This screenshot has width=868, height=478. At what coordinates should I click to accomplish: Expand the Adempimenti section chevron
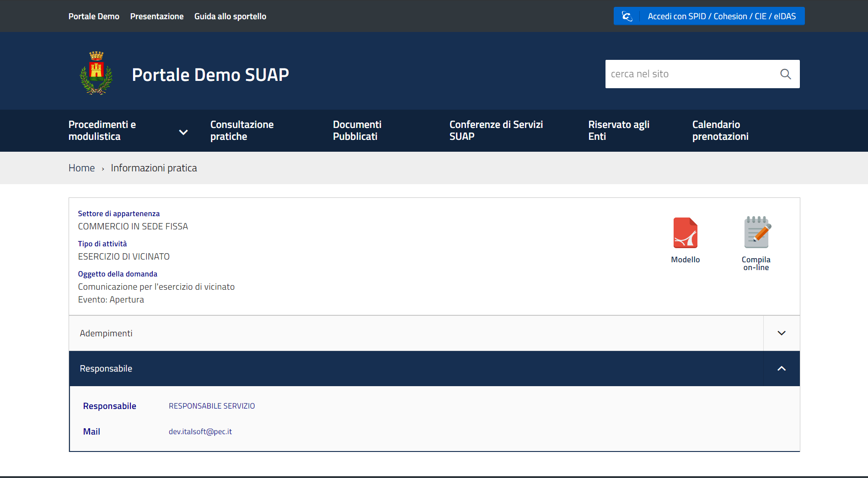[781, 333]
